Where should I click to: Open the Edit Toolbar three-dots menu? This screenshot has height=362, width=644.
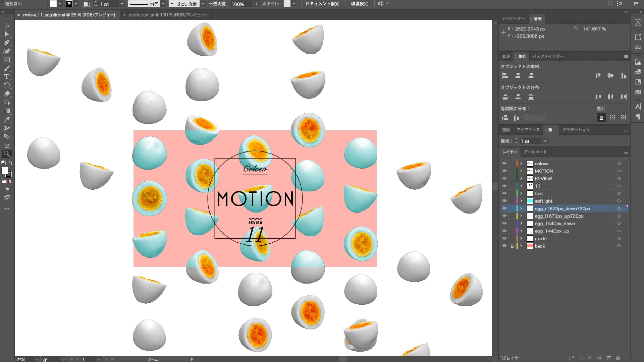7,209
